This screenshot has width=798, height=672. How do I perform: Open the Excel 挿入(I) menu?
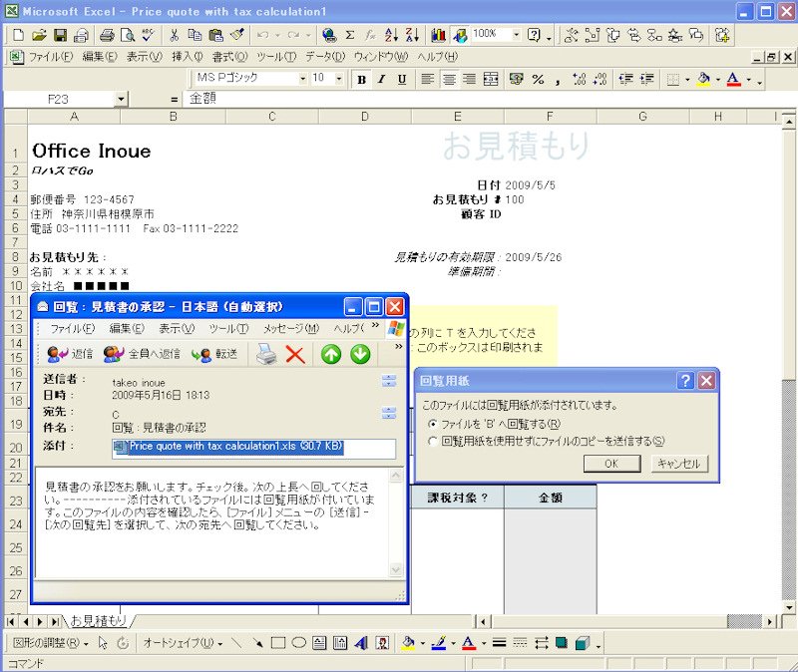coord(188,57)
